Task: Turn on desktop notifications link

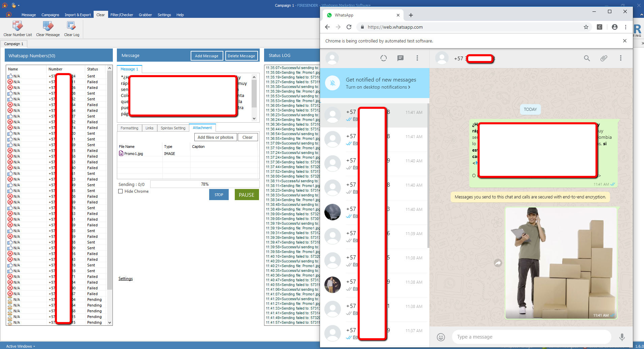Action: tap(378, 87)
